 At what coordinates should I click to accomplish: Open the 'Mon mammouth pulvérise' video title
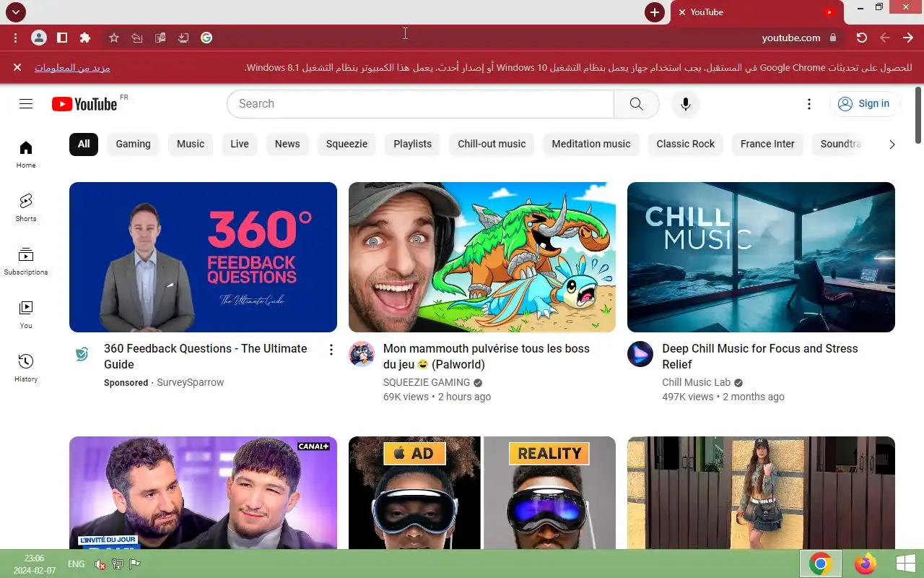pyautogui.click(x=487, y=356)
